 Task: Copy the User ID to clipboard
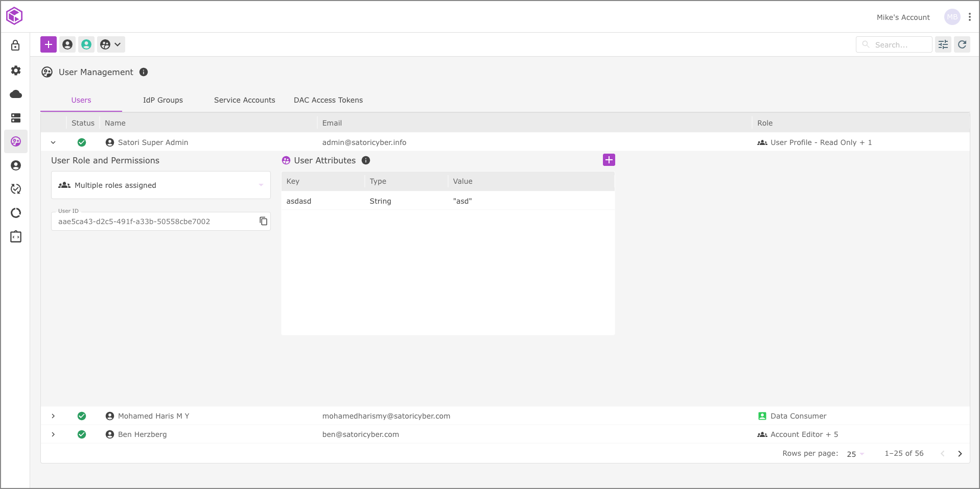263,221
